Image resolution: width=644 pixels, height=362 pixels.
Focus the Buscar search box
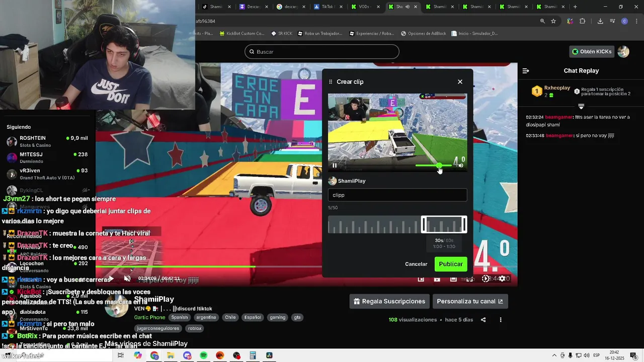[x=322, y=52]
